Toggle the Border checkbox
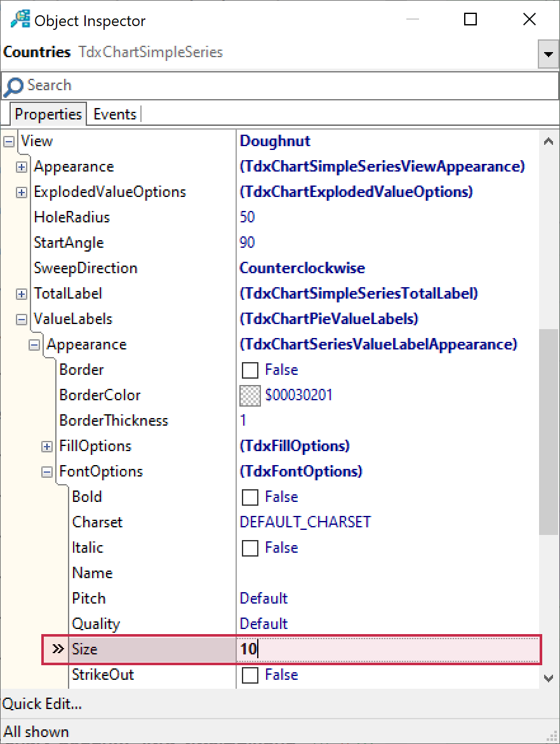 (x=250, y=370)
